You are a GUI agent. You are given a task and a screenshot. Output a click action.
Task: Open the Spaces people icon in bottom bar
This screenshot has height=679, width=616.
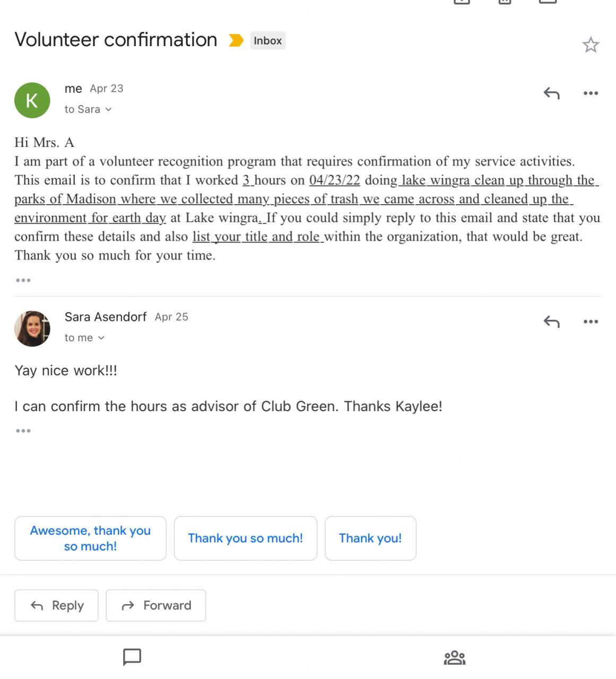454,658
